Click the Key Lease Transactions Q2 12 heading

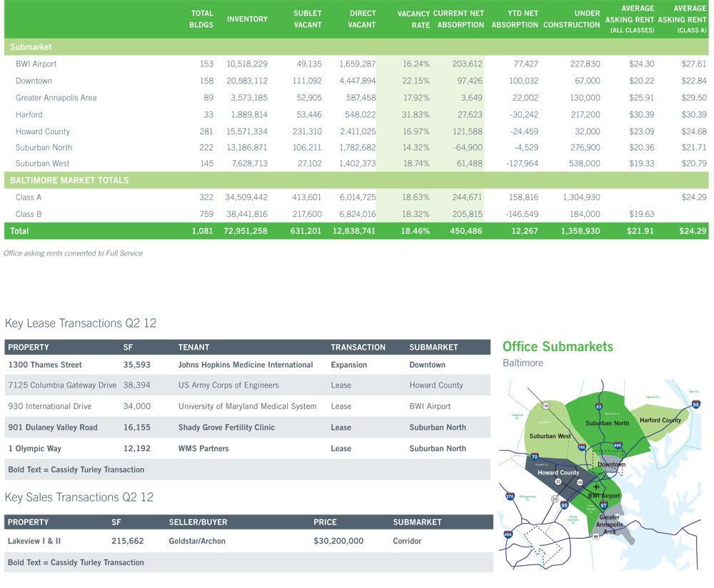point(81,323)
